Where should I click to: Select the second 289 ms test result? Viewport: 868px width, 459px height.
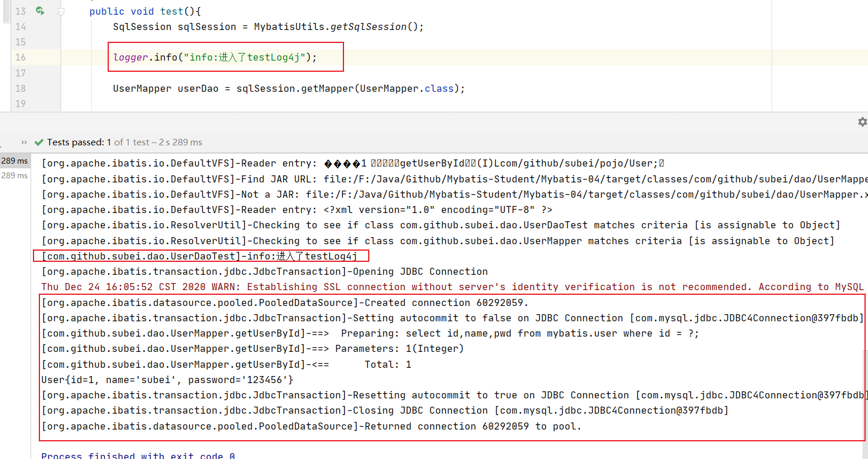tap(14, 175)
